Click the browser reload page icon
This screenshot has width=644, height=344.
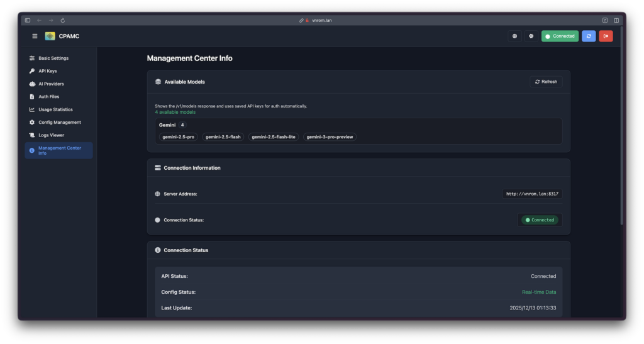coord(62,20)
